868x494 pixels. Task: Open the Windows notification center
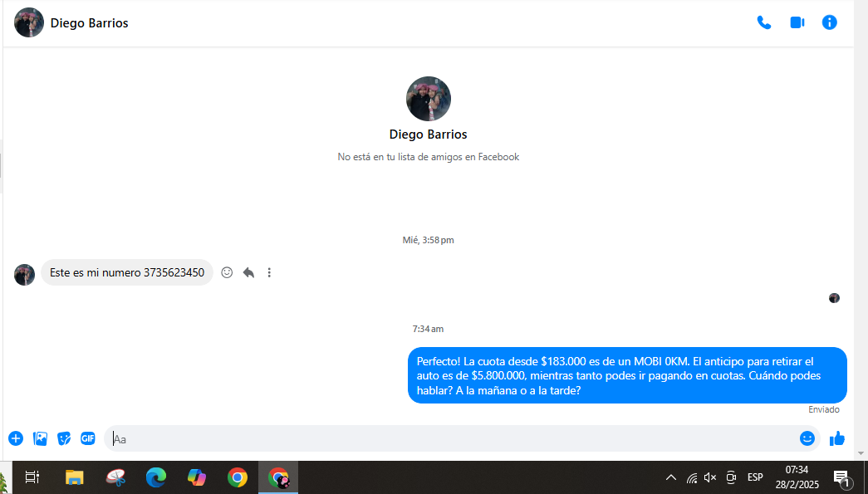[x=841, y=477]
